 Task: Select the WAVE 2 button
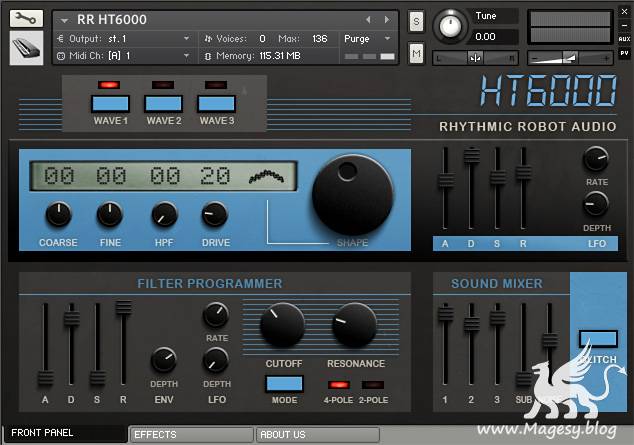tap(163, 104)
